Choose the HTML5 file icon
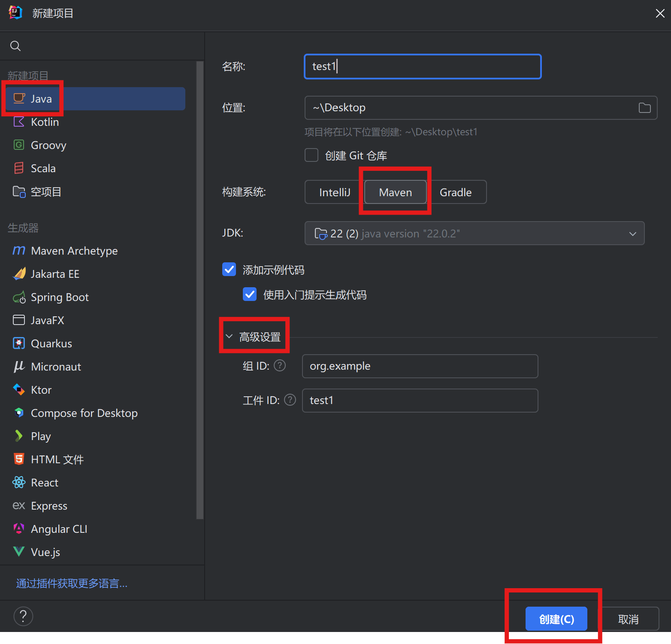This screenshot has height=644, width=671. tap(19, 459)
